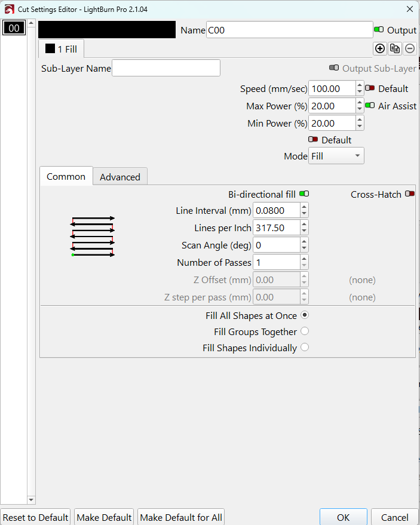The image size is (420, 525).
Task: Click Reset to Default button
Action: tap(35, 517)
